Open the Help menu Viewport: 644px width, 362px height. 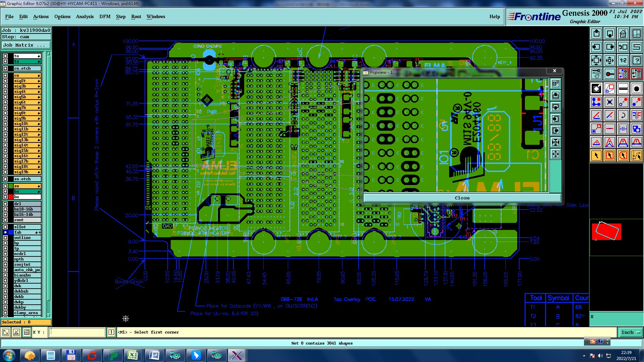494,16
